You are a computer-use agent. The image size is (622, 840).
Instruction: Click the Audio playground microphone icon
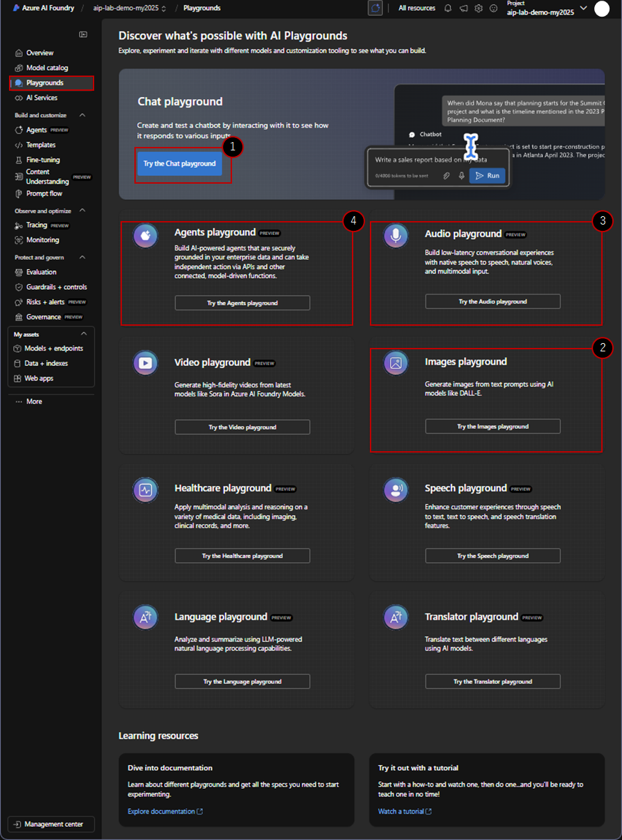point(396,236)
